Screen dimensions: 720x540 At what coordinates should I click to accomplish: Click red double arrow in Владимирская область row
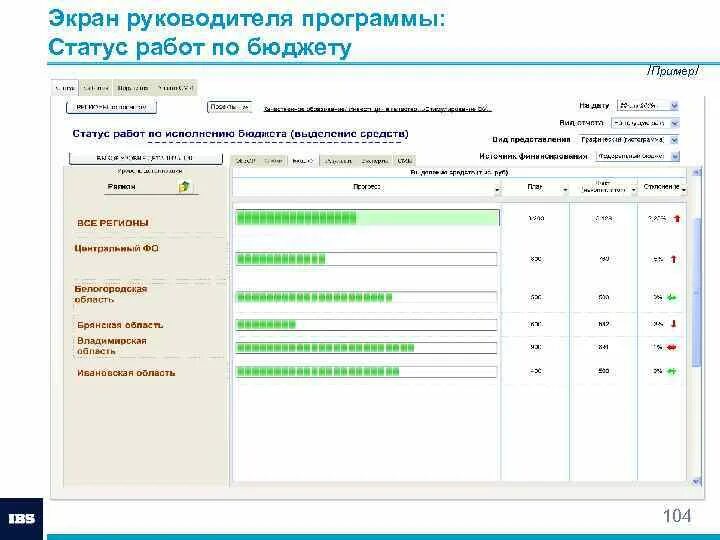pyautogui.click(x=672, y=347)
